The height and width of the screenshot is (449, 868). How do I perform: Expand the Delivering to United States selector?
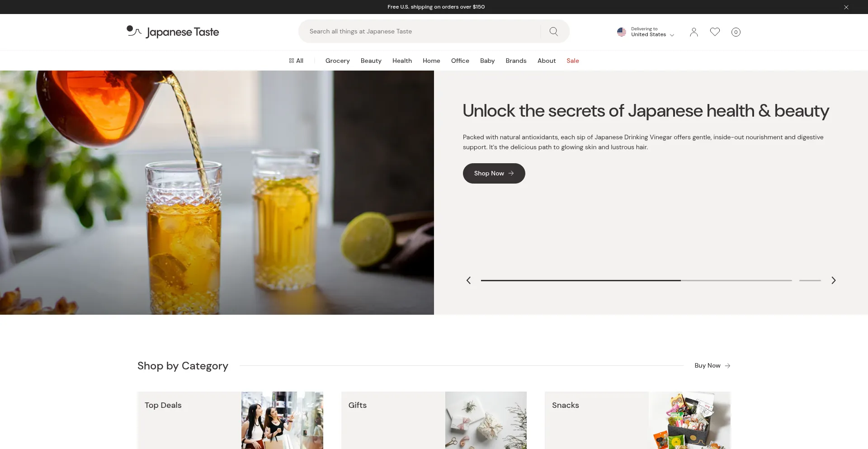(646, 32)
